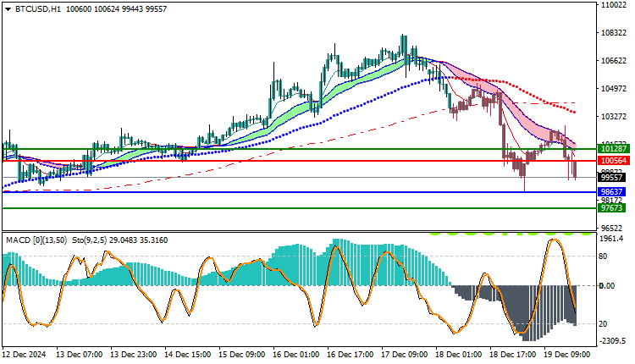Click the red 100564 price label
This screenshot has width=635, height=364.
click(x=614, y=161)
